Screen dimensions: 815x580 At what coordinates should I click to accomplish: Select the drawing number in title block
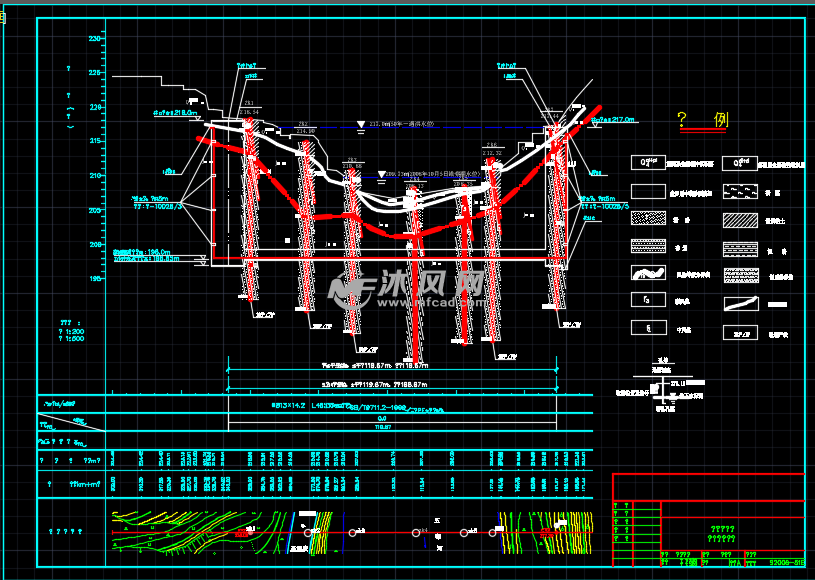click(785, 565)
